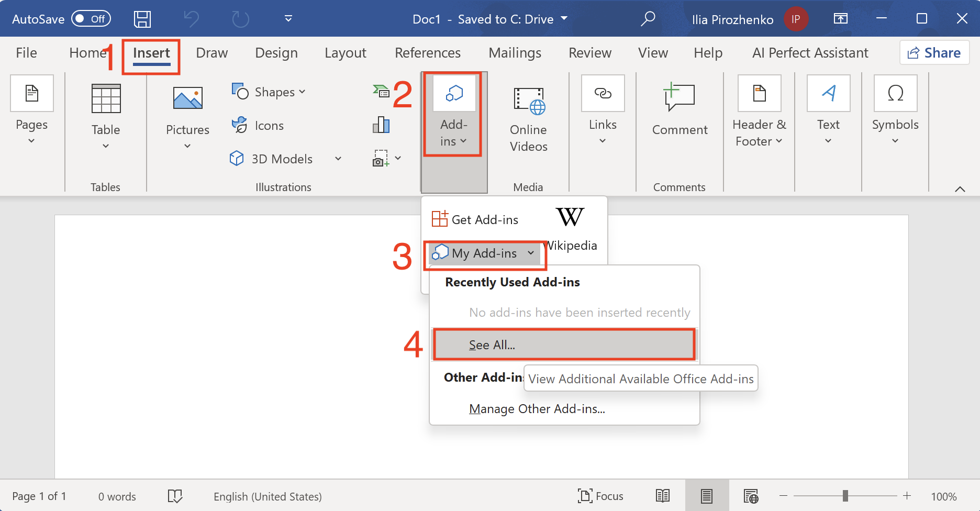
Task: Click the proofing book icon
Action: coord(175,496)
